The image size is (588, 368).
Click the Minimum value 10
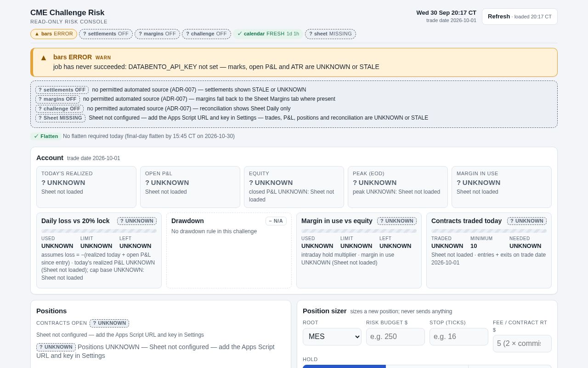pyautogui.click(x=474, y=246)
